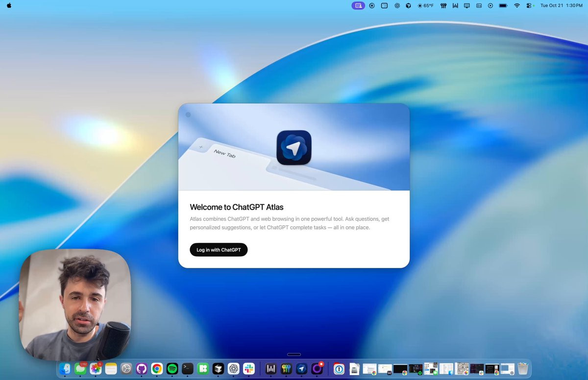Viewport: 588px width, 380px height.
Task: Click the Tue Oct 21 1:30 PM clock
Action: coord(561,5)
